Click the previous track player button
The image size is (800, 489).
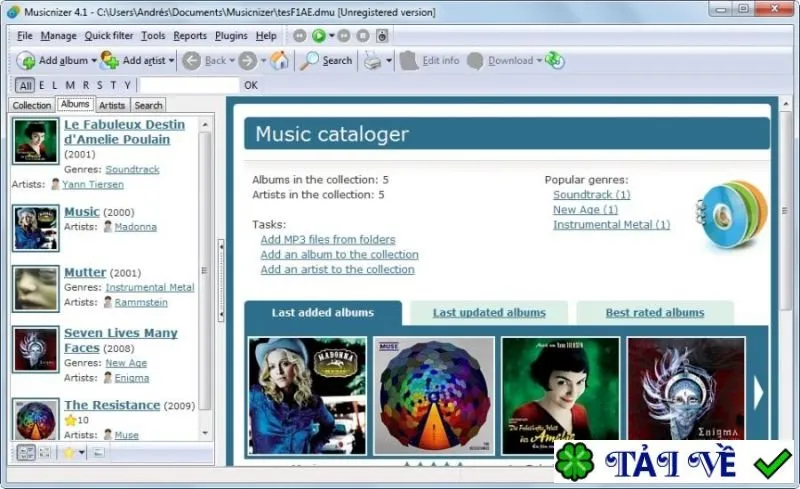click(299, 36)
